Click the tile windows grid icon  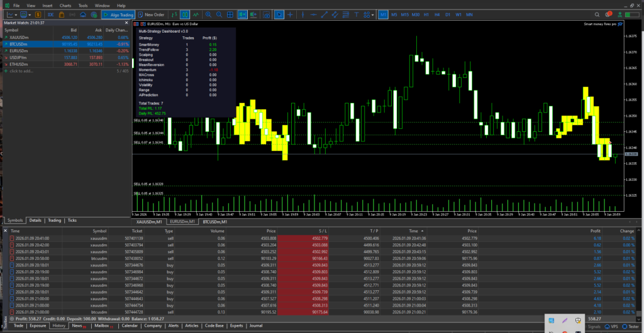pyautogui.click(x=230, y=14)
